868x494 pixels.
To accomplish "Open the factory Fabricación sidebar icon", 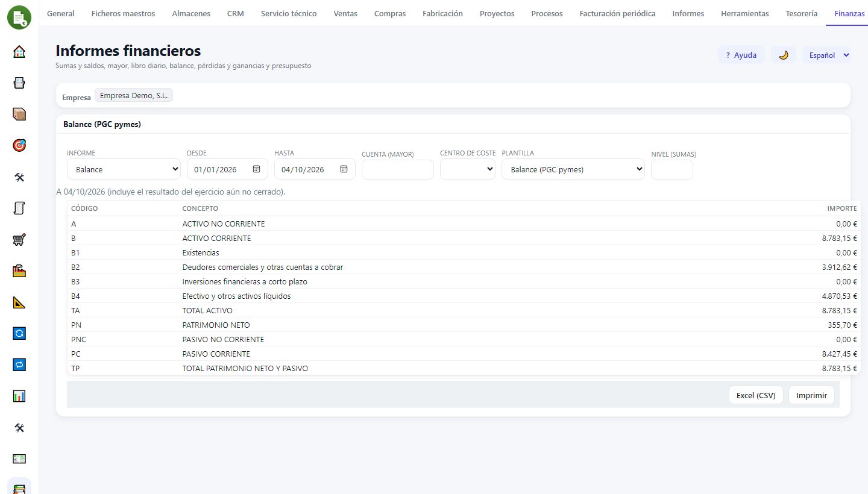I will pos(19,270).
